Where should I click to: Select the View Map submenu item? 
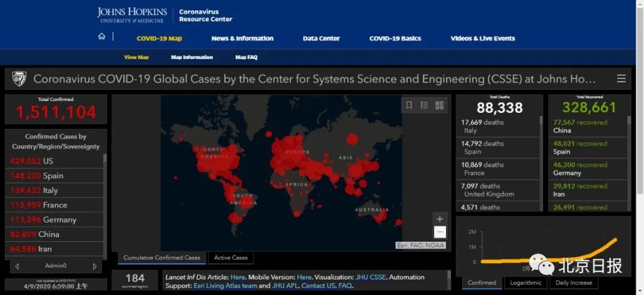coord(137,57)
